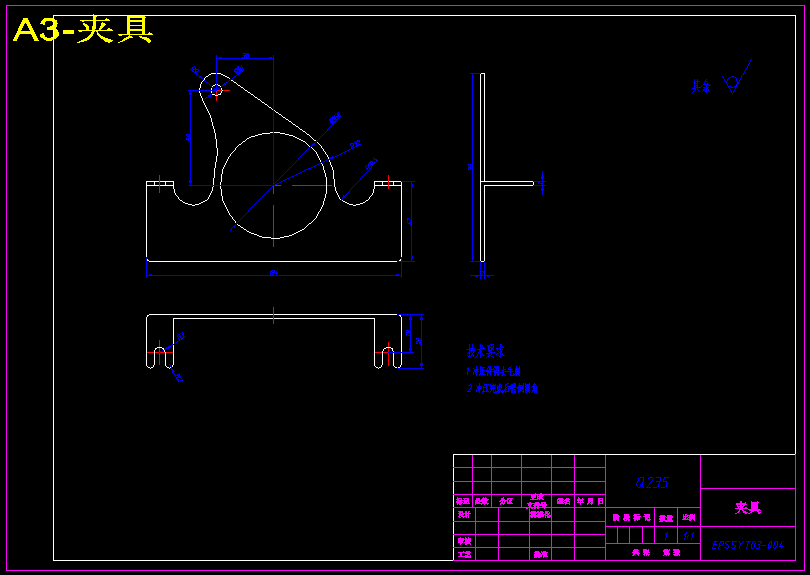Pick the surface roughness symbol beside 其余
The image size is (810, 575).
[x=737, y=76]
